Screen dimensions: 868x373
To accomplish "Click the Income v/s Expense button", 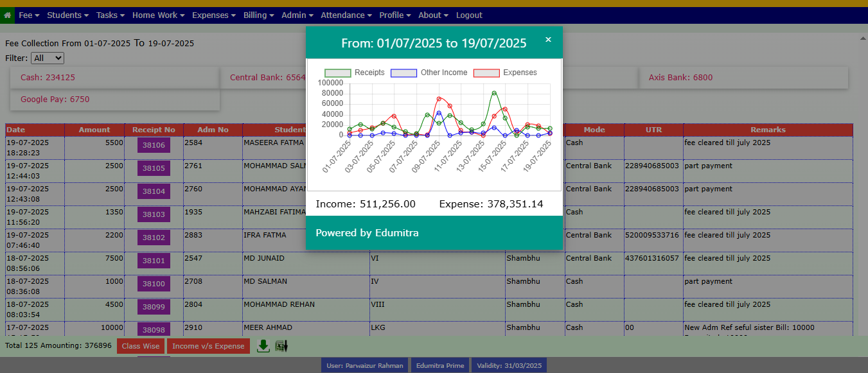I will click(x=208, y=346).
